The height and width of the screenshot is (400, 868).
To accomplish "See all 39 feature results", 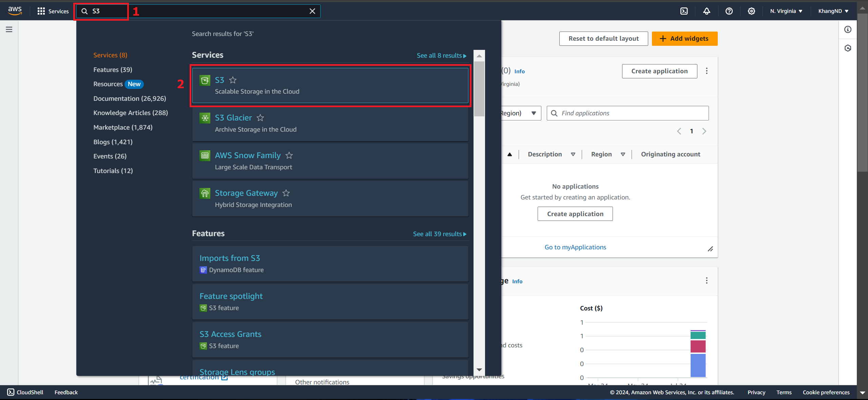I will coord(440,234).
